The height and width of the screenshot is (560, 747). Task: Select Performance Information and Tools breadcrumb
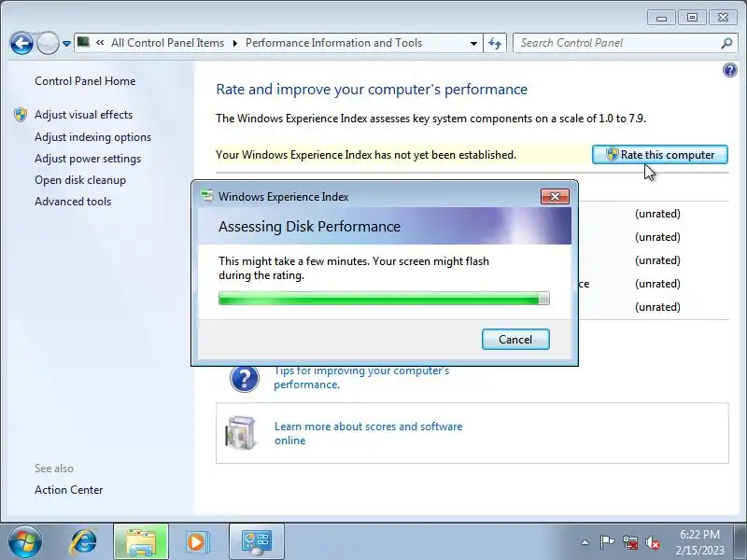pos(333,43)
